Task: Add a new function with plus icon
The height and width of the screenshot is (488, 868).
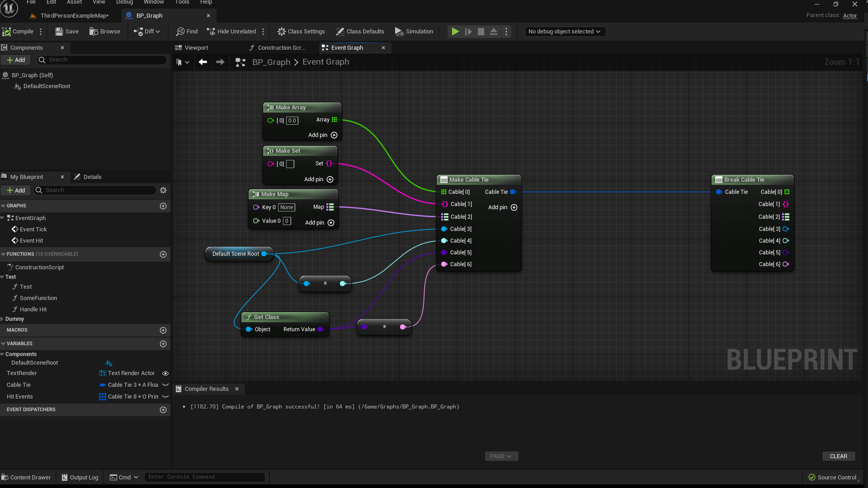Action: pos(163,254)
